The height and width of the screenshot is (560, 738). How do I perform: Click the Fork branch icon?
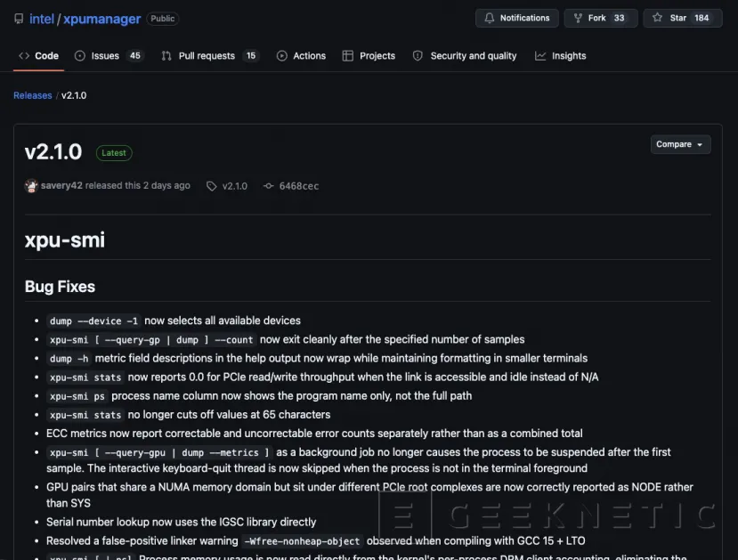(578, 18)
